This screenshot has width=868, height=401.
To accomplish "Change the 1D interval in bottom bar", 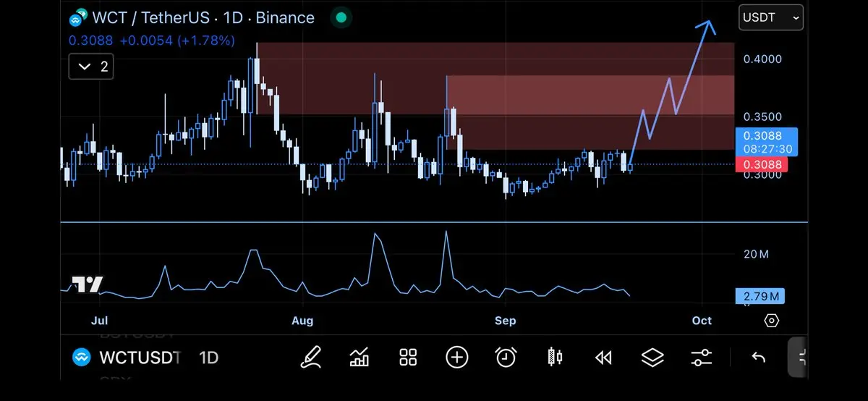I will [208, 358].
